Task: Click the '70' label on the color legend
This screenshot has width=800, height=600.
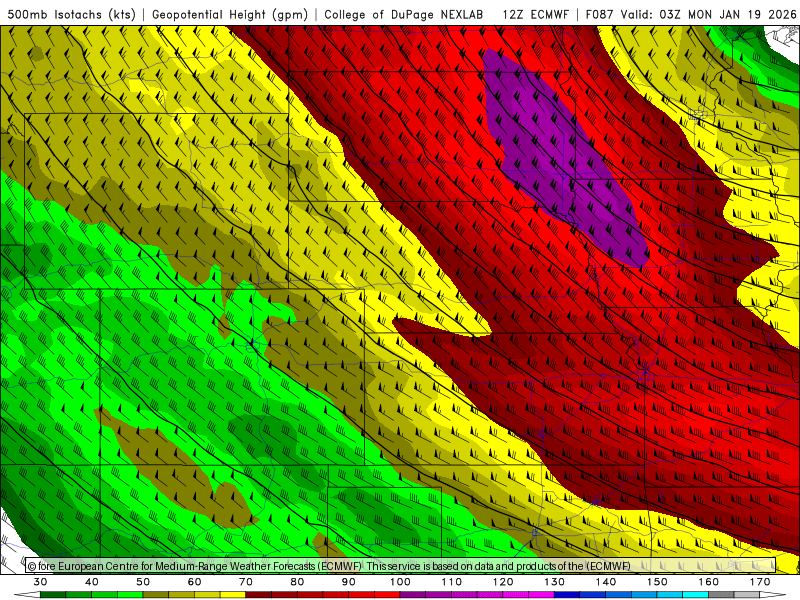Action: point(246,582)
